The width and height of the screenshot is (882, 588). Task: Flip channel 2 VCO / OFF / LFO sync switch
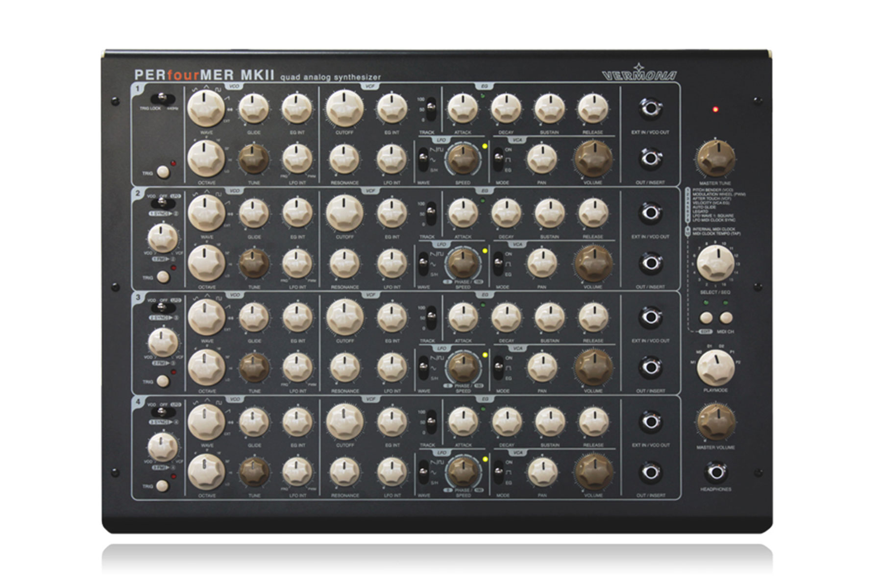(x=163, y=203)
